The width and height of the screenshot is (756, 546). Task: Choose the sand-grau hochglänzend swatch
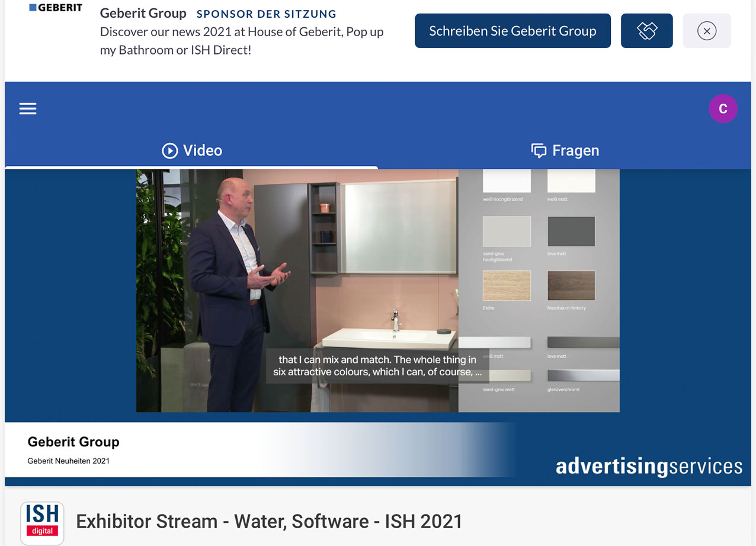[x=507, y=231]
